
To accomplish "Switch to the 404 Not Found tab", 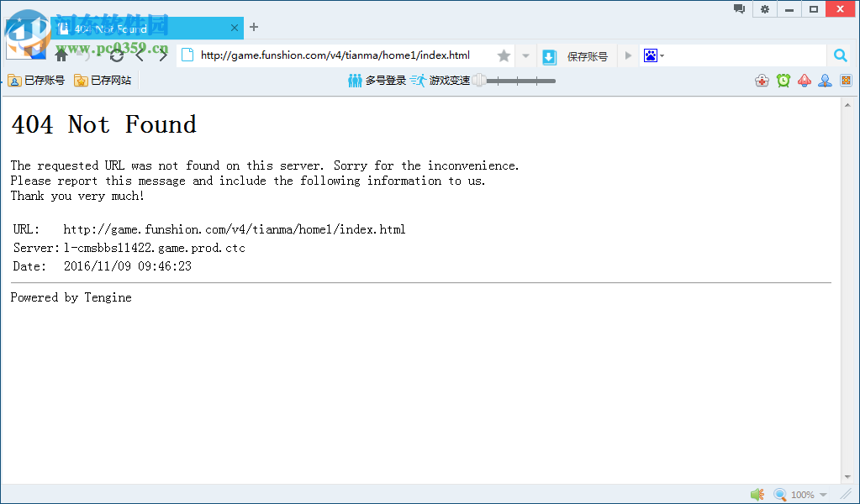I will pos(148,28).
